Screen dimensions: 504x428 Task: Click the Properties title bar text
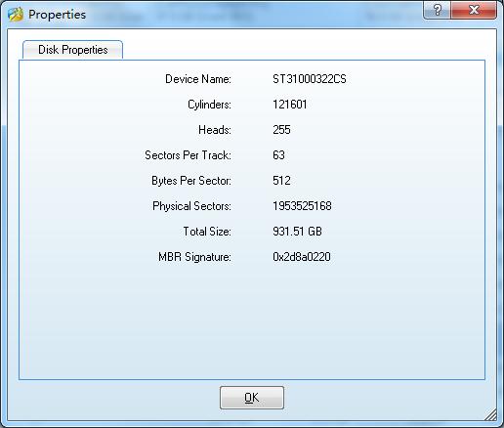[58, 15]
